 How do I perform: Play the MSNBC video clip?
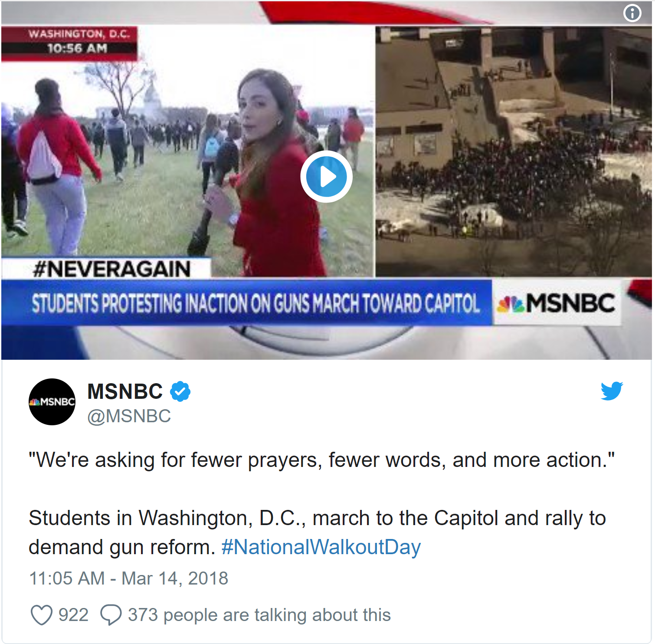click(x=326, y=177)
